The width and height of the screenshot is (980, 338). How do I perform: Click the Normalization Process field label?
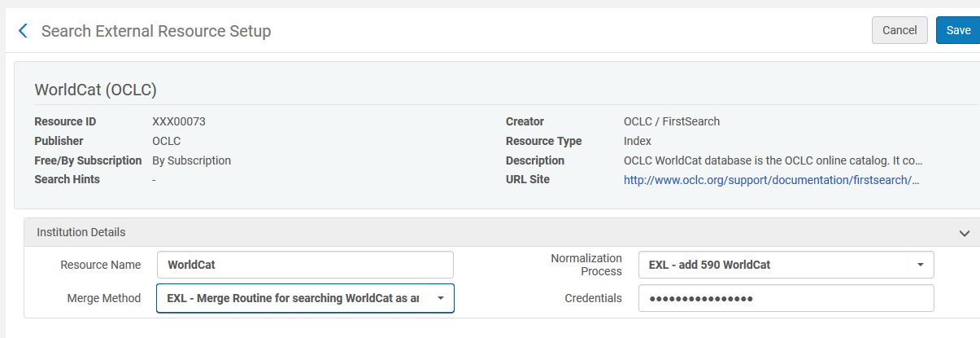point(586,265)
